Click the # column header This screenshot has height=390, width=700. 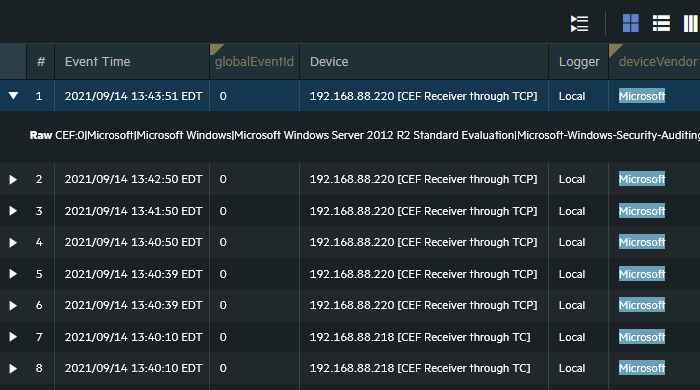pos(41,62)
